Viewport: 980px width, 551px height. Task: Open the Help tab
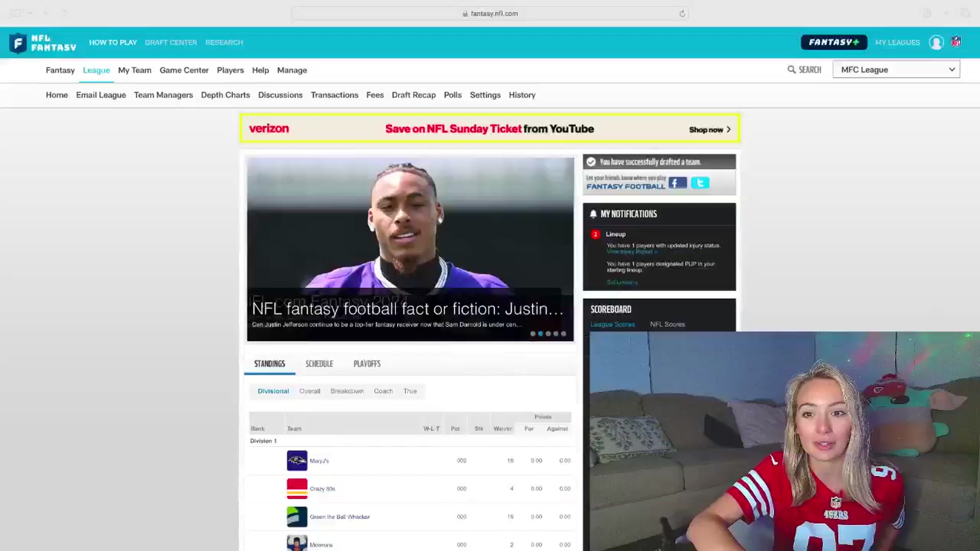[260, 70]
